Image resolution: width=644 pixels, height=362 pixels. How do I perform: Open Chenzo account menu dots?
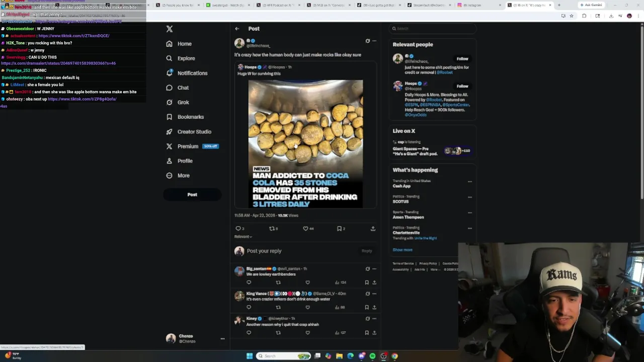222,339
